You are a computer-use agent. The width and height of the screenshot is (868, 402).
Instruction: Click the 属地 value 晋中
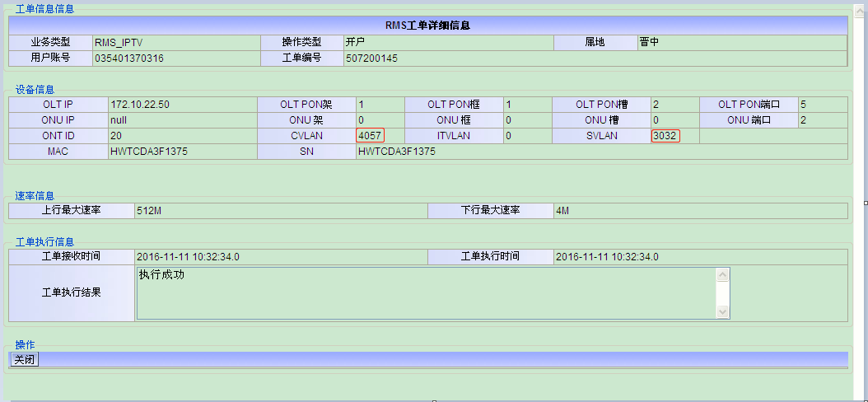[649, 42]
